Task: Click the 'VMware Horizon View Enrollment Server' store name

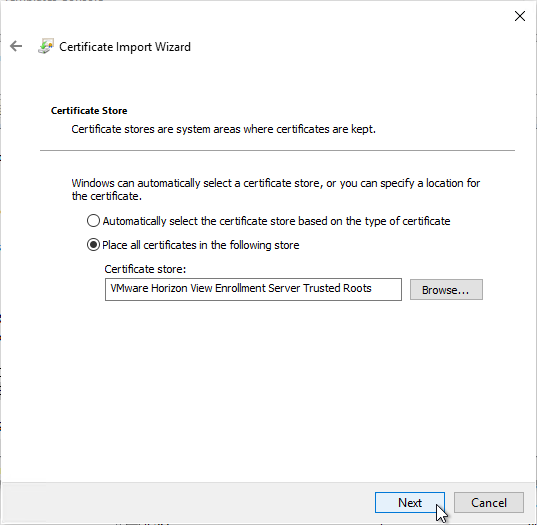Action: (x=205, y=288)
